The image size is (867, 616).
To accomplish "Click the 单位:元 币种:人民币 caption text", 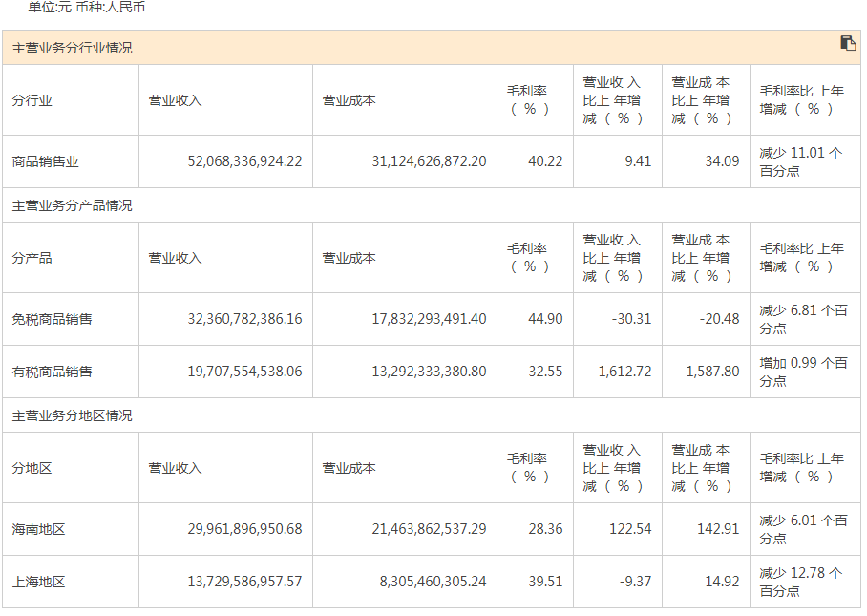I will (x=87, y=8).
